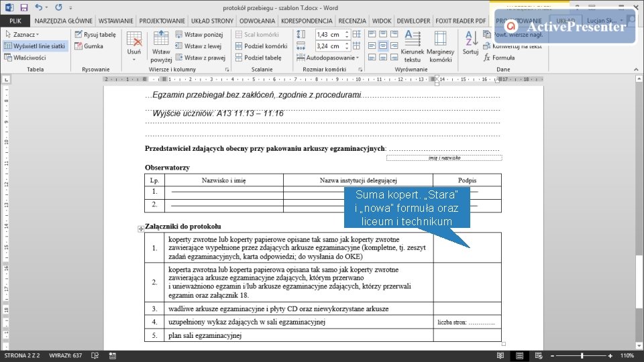Repeat the last action via the redo arrow

58,7
